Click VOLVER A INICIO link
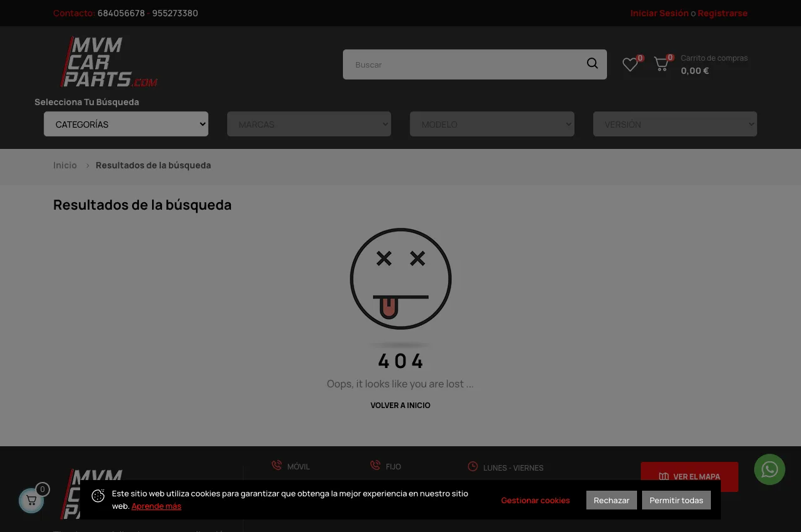The width and height of the screenshot is (801, 532). pos(400,406)
